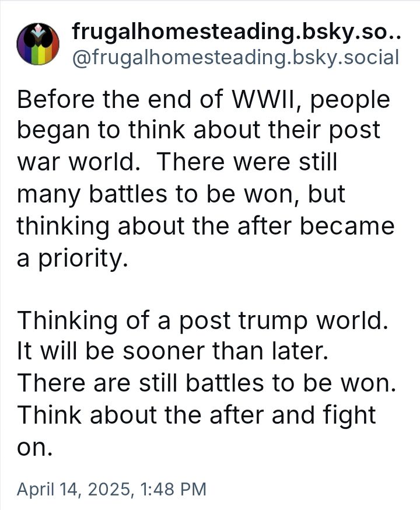The height and width of the screenshot is (510, 420).
Task: Select the word trump in the post
Action: tap(273, 322)
